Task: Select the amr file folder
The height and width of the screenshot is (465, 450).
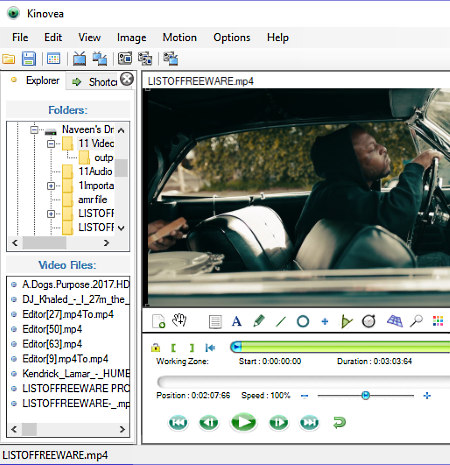Action: click(92, 199)
